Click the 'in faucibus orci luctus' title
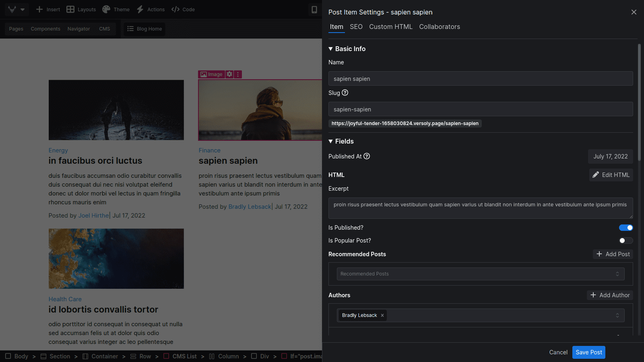 [x=95, y=160]
